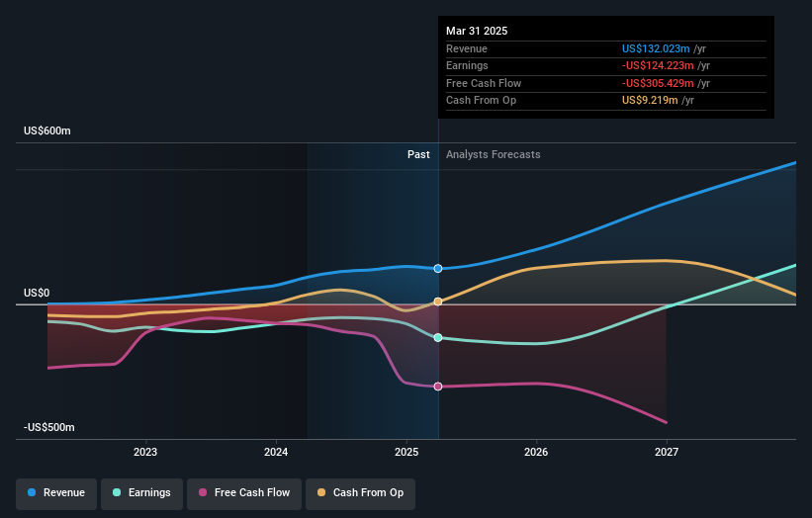Image resolution: width=812 pixels, height=518 pixels.
Task: Click the 2023 x-axis label
Action: (x=145, y=452)
